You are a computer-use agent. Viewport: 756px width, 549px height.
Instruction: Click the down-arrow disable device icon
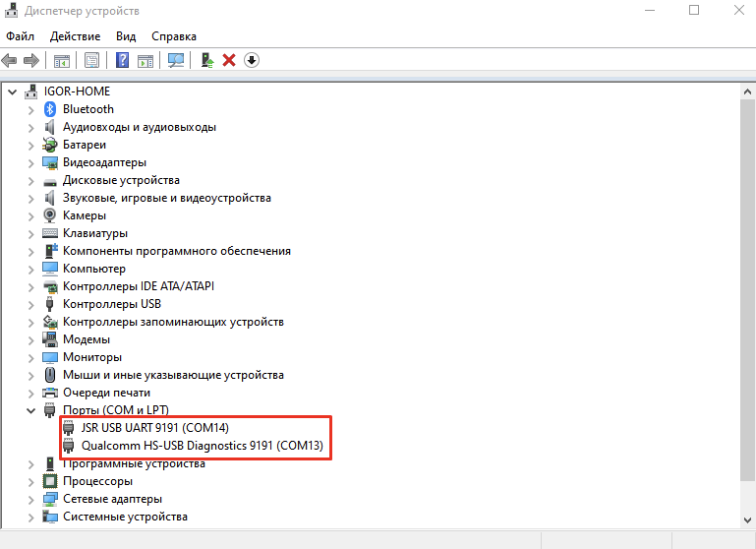click(x=252, y=60)
